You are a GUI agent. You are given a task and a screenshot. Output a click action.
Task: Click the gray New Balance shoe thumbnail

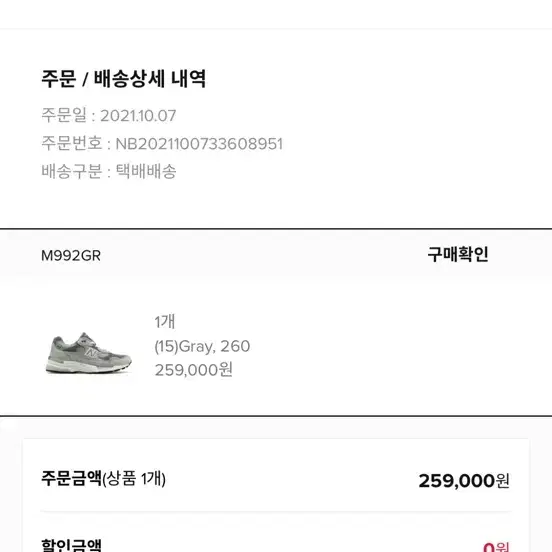pyautogui.click(x=88, y=353)
